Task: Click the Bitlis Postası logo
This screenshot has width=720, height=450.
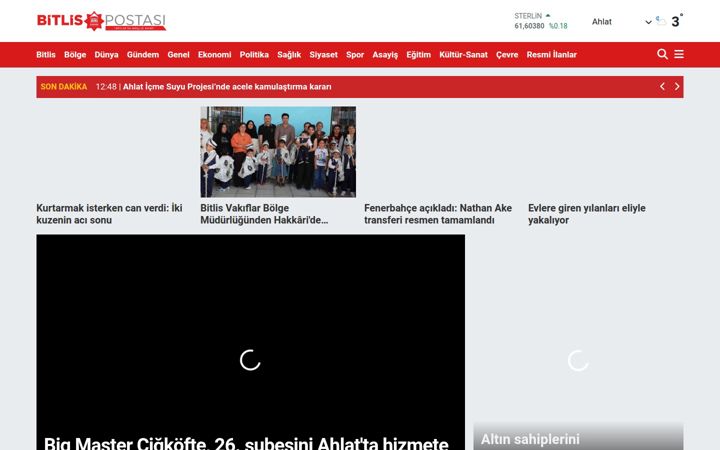Action: [101, 21]
